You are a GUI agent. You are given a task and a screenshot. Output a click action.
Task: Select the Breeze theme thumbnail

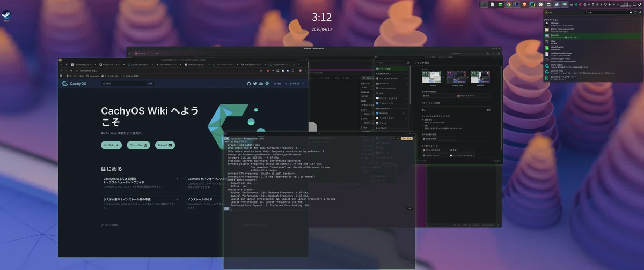pyautogui.click(x=431, y=77)
